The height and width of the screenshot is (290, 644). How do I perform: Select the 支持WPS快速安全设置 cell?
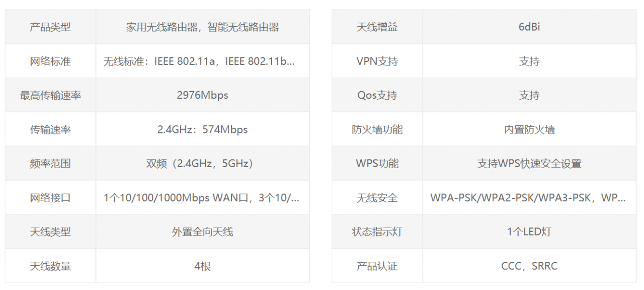click(529, 164)
